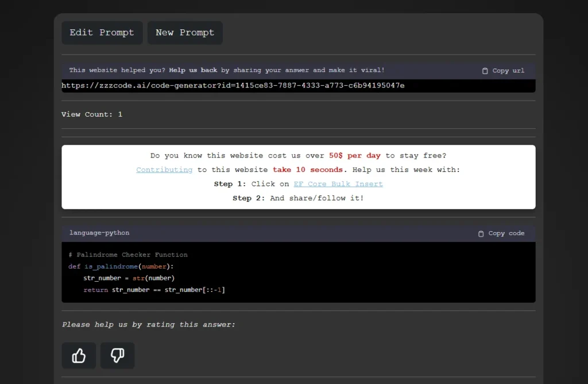Create a New Prompt
The height and width of the screenshot is (384, 588).
tap(184, 32)
